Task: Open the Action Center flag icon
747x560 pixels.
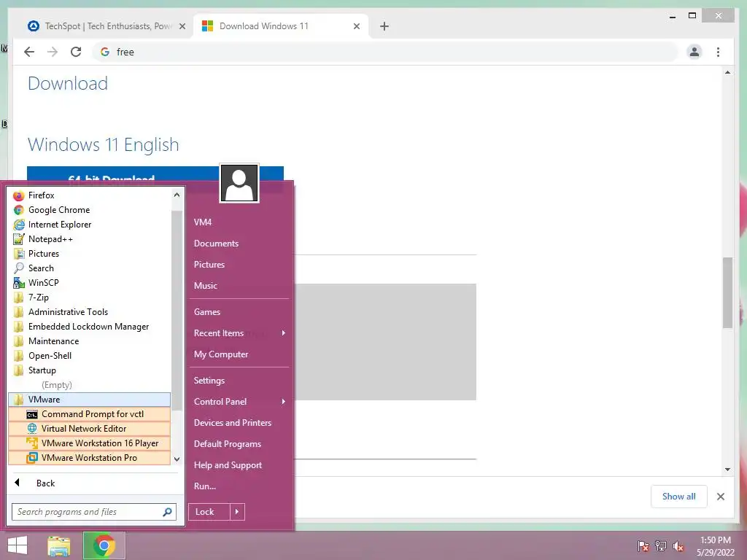Action: (x=643, y=546)
